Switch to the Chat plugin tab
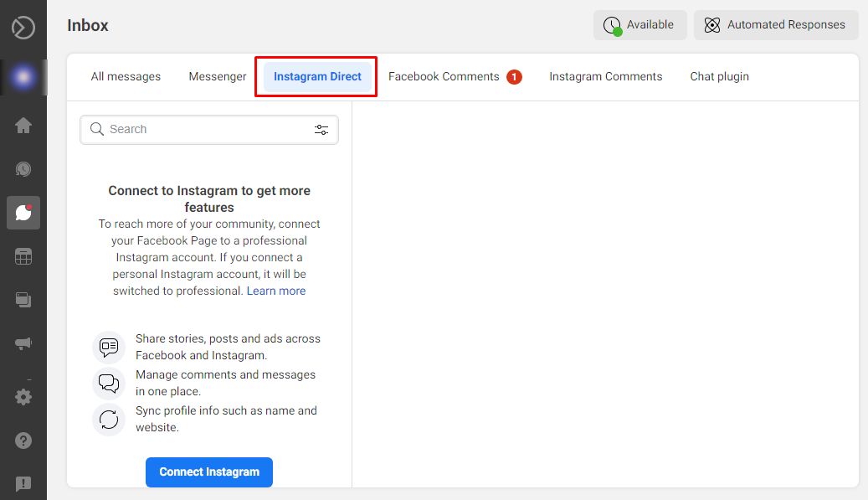 pos(719,76)
